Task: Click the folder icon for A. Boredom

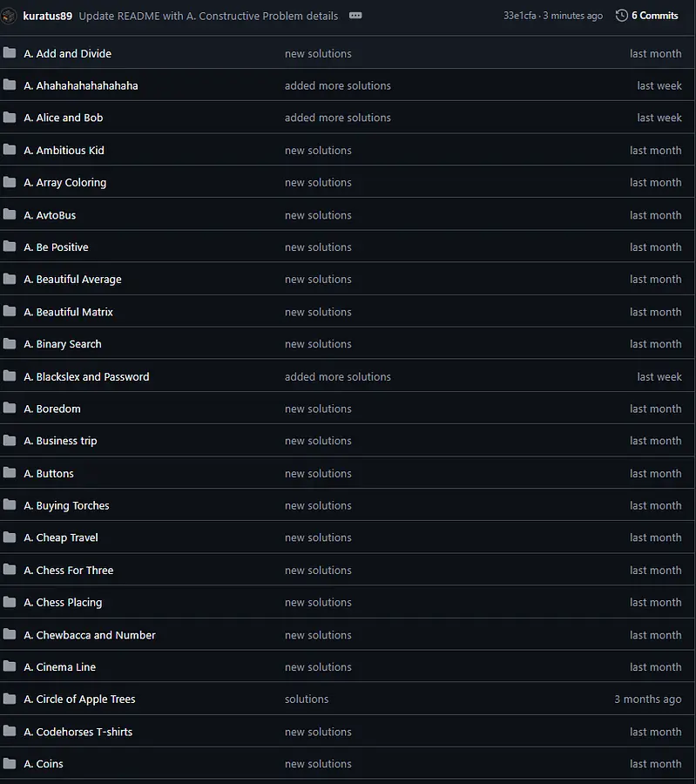Action: point(10,409)
